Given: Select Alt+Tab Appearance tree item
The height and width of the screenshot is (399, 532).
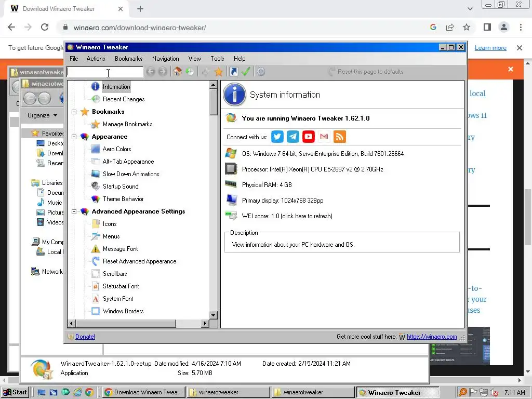Looking at the screenshot, I should (x=128, y=162).
